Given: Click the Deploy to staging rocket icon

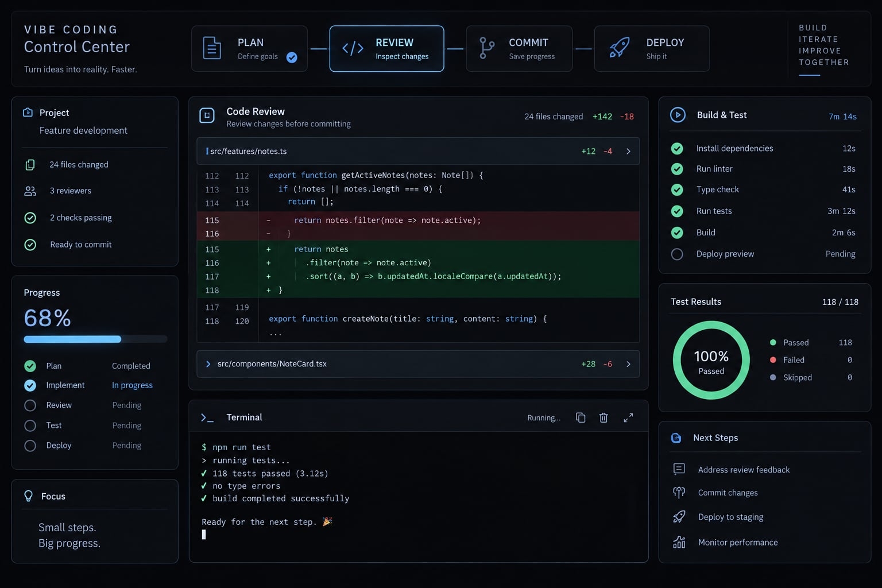Looking at the screenshot, I should (679, 517).
